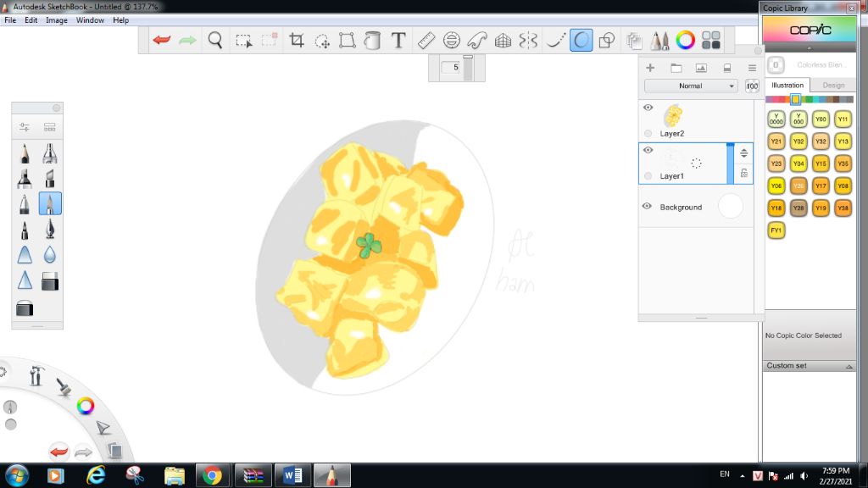Click the Redo arrow in top toolbar
The image size is (868, 488).
pyautogui.click(x=187, y=40)
